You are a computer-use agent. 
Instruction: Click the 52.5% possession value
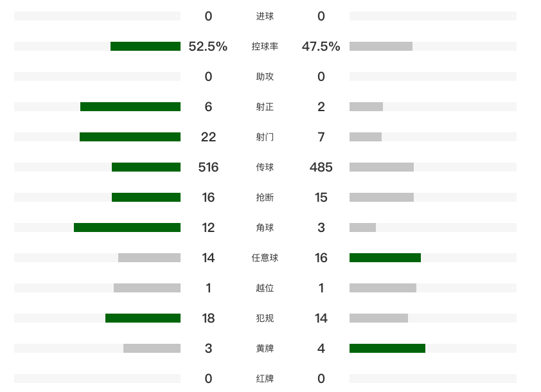coord(208,46)
